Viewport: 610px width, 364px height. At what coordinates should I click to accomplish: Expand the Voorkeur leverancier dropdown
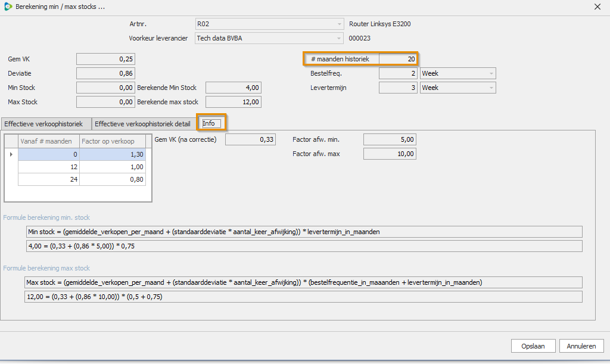(x=340, y=39)
